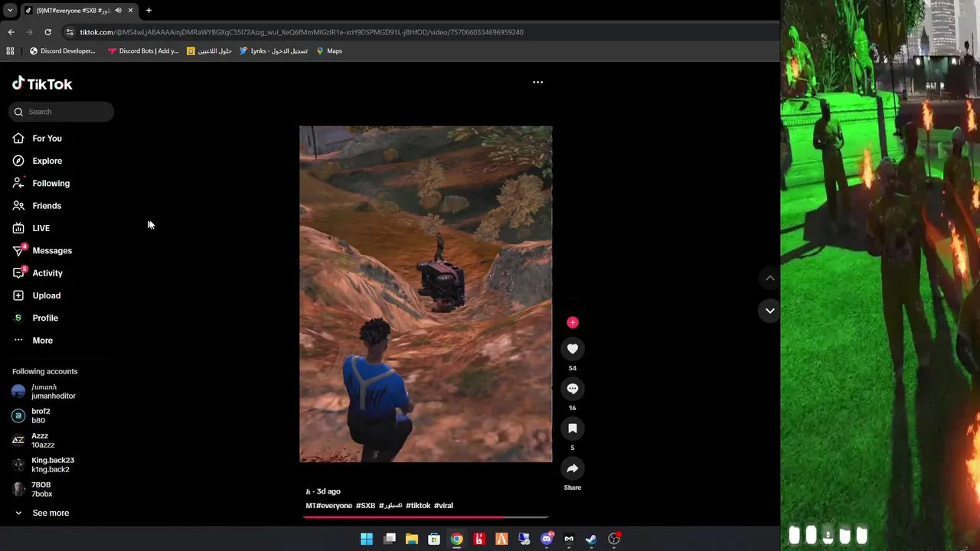
Task: Open the Discord Developer bookmark
Action: 62,51
